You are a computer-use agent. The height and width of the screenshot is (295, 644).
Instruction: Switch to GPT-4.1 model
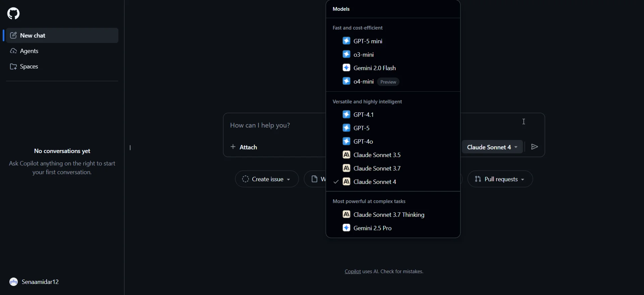click(x=393, y=114)
